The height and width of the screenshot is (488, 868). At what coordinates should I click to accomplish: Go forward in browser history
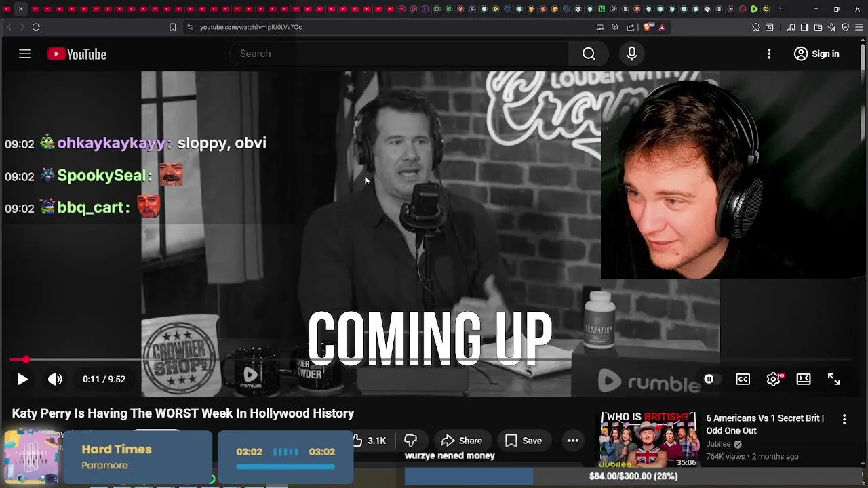click(x=22, y=27)
